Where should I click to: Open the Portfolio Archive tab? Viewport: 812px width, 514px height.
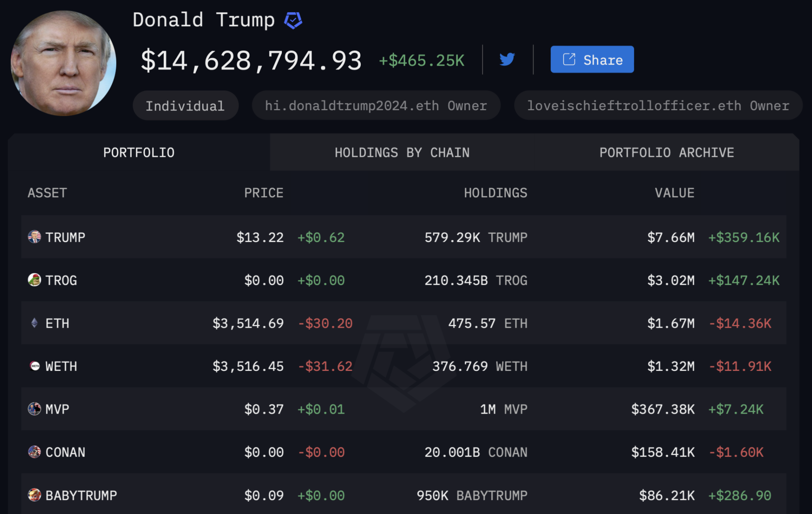[x=666, y=153]
